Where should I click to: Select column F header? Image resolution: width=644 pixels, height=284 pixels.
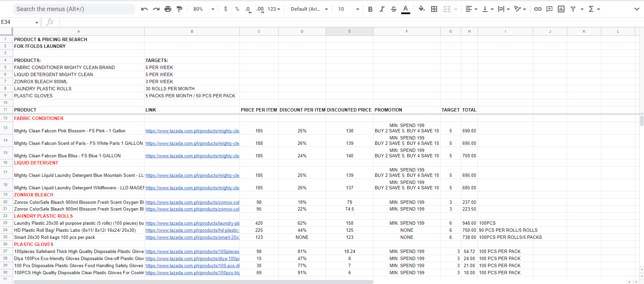[407, 31]
